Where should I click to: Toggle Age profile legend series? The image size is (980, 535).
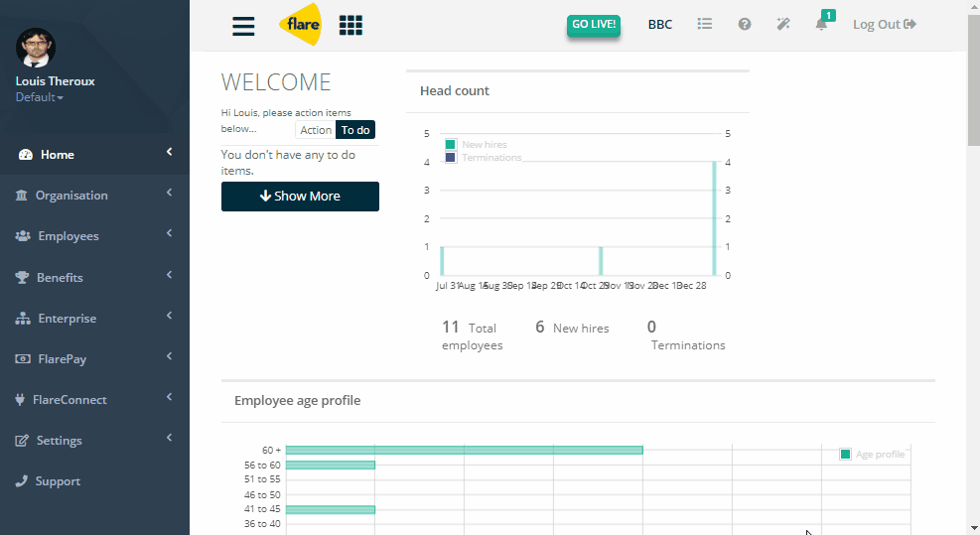coord(873,455)
